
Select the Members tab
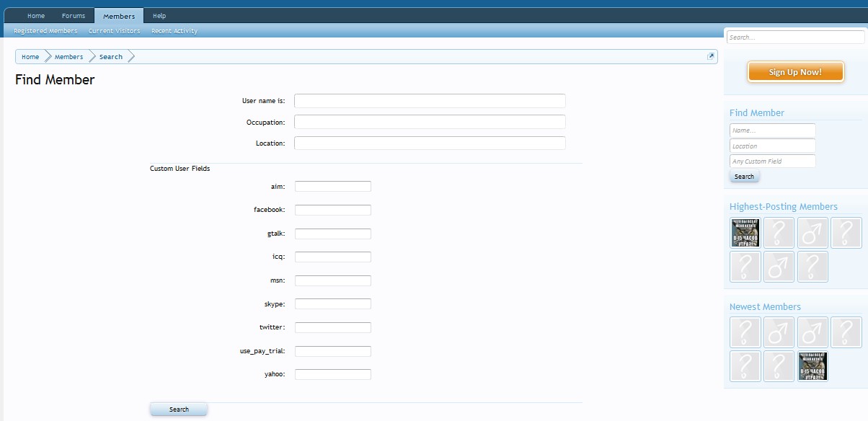click(x=118, y=16)
